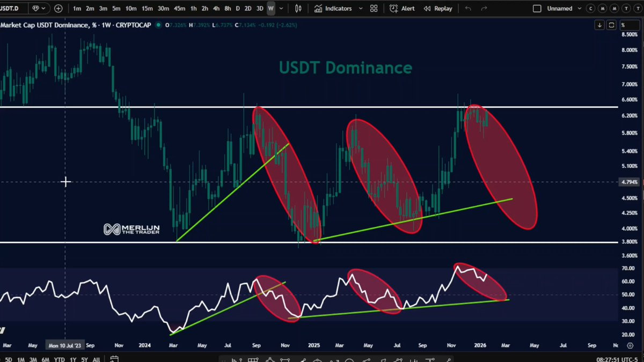This screenshot has height=362, width=644.
Task: Select the W weekly interval
Action: 271,9
